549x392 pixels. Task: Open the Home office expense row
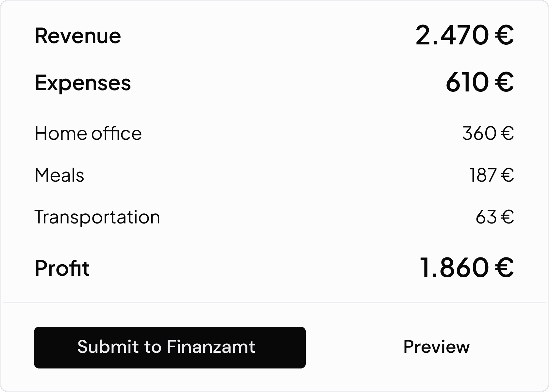88,133
